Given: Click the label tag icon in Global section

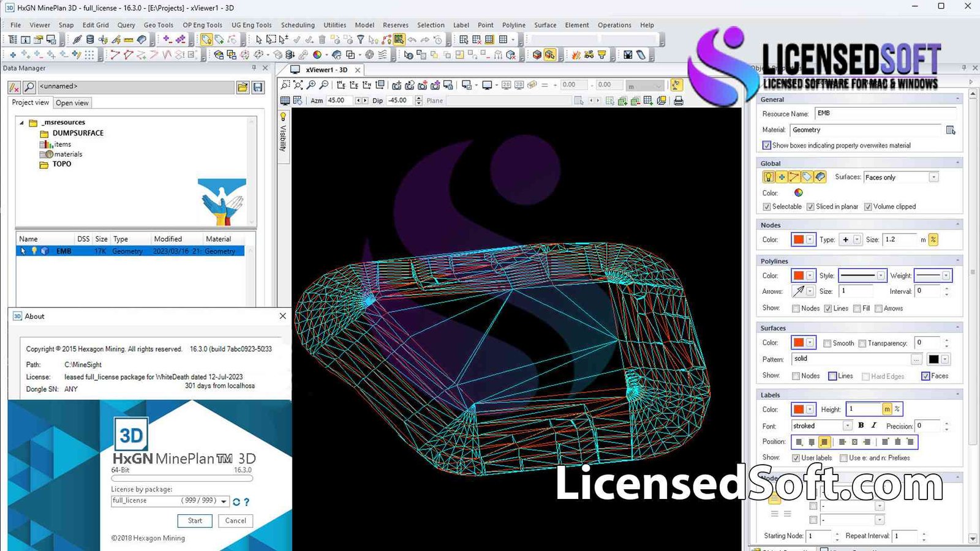Looking at the screenshot, I should (807, 177).
